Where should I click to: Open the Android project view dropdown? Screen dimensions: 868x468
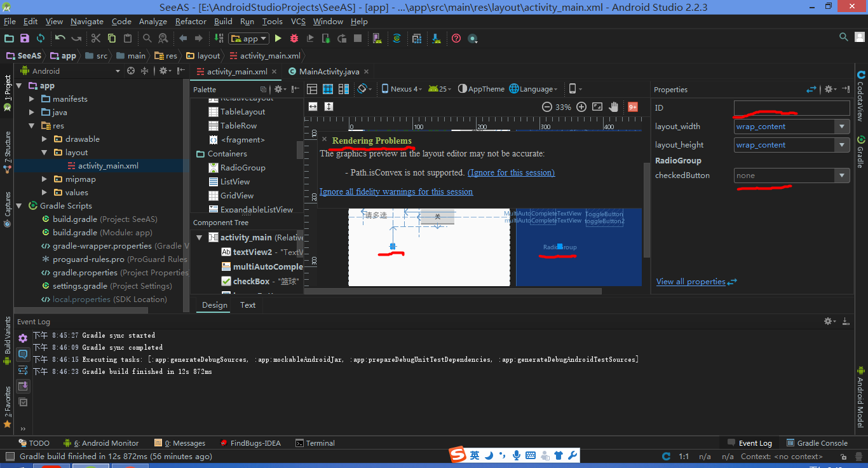coord(70,71)
